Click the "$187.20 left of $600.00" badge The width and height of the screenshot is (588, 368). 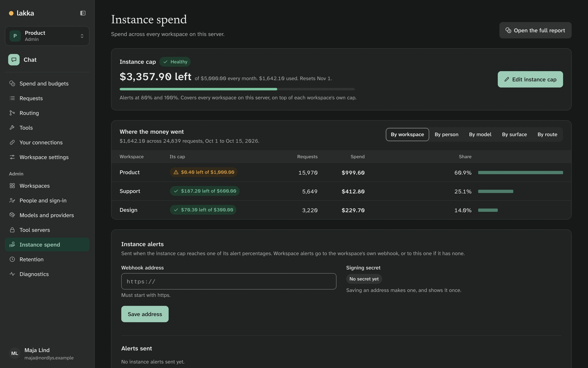[x=205, y=191]
